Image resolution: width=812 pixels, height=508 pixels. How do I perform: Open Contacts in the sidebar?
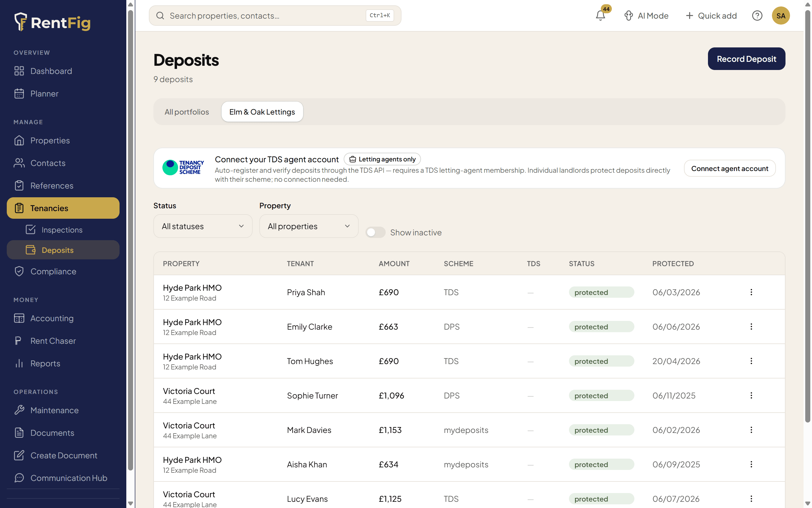[63, 163]
